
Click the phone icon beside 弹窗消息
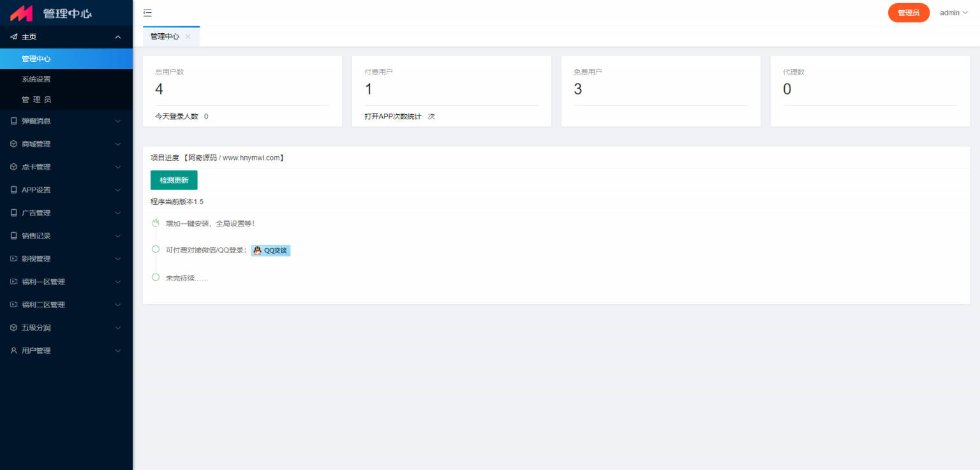[x=13, y=121]
